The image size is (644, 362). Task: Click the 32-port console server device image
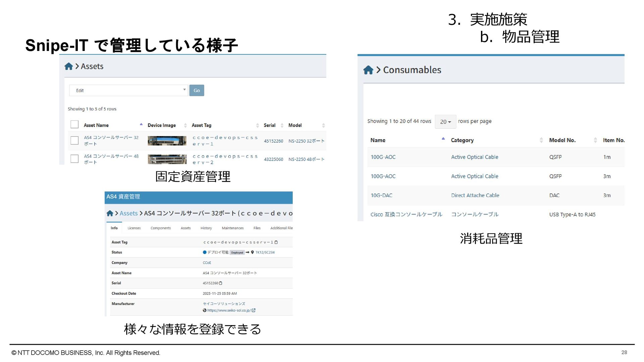[167, 141]
